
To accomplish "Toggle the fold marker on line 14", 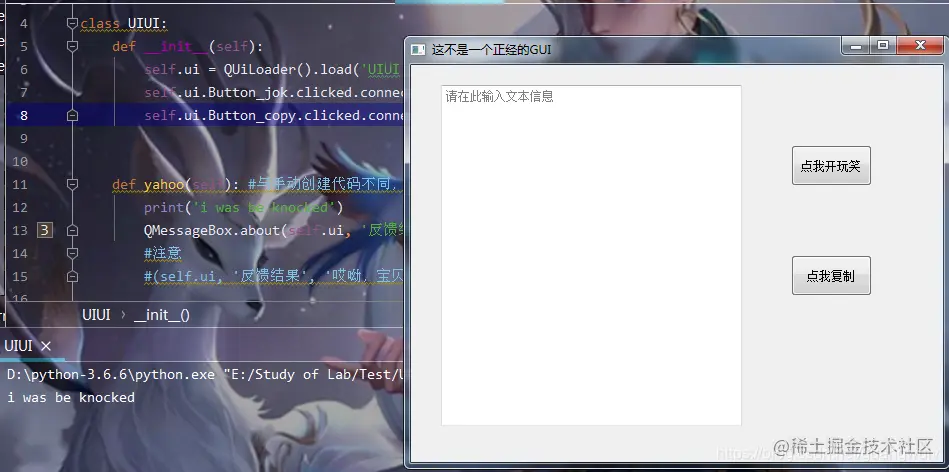I will (72, 253).
